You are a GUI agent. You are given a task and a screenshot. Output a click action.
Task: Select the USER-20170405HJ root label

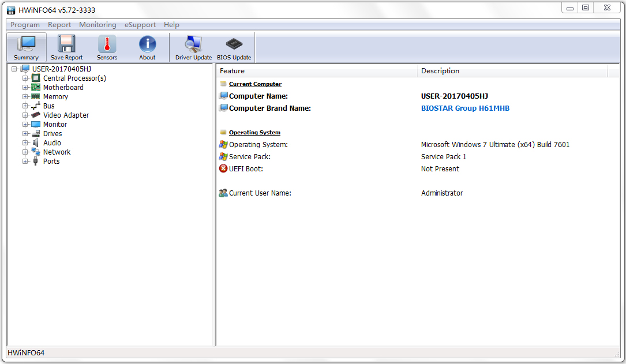(x=62, y=69)
